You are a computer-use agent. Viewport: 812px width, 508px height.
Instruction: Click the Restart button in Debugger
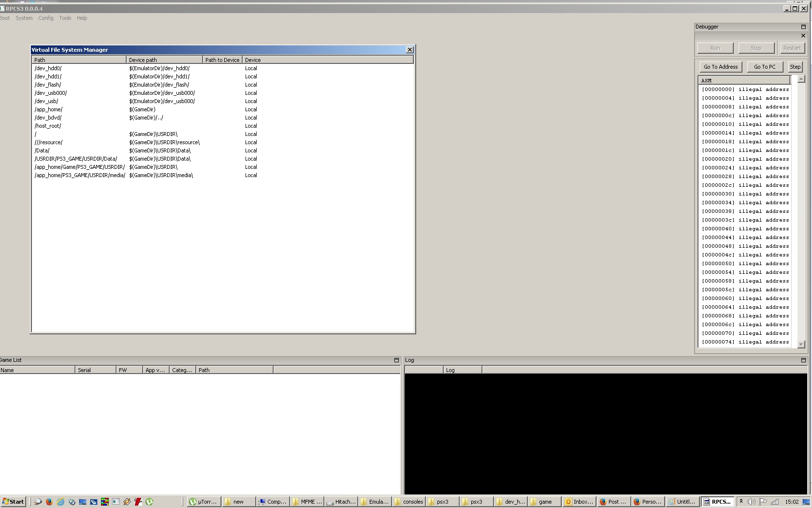coord(792,48)
